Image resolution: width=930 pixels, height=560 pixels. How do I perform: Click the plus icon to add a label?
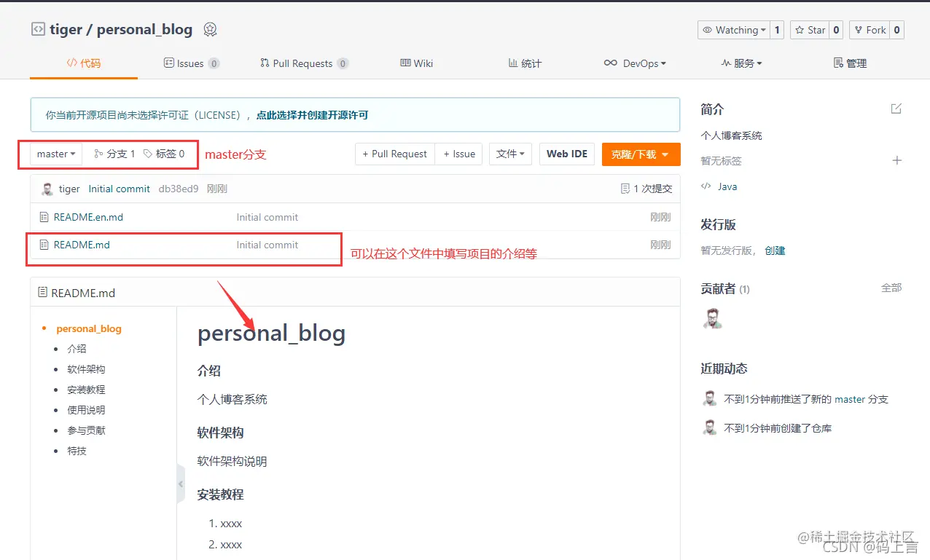[x=897, y=160]
